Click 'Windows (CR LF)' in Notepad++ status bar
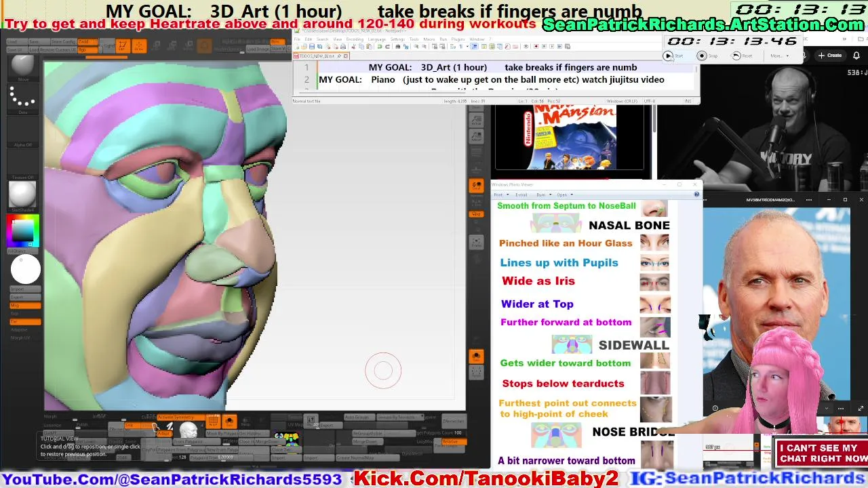The image size is (868, 488). tap(622, 101)
